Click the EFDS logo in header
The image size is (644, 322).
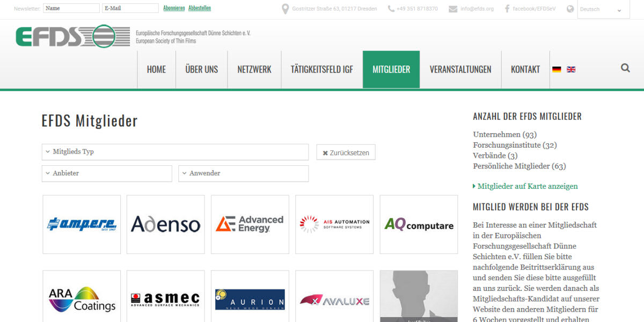coord(72,36)
